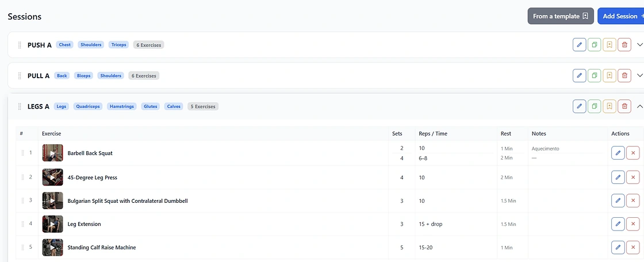Viewport: 644px width, 262px height.
Task: Click the Reps / Time column header
Action: (x=433, y=133)
